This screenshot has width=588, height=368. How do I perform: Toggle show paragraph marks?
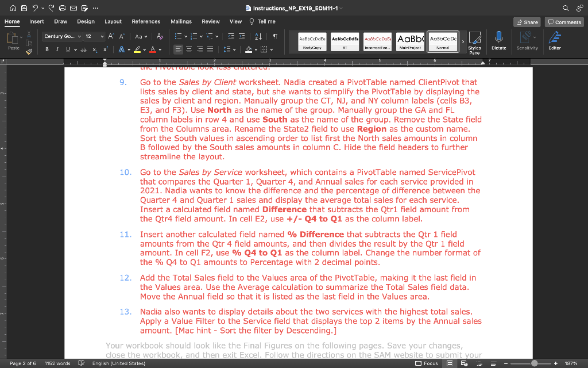275,36
